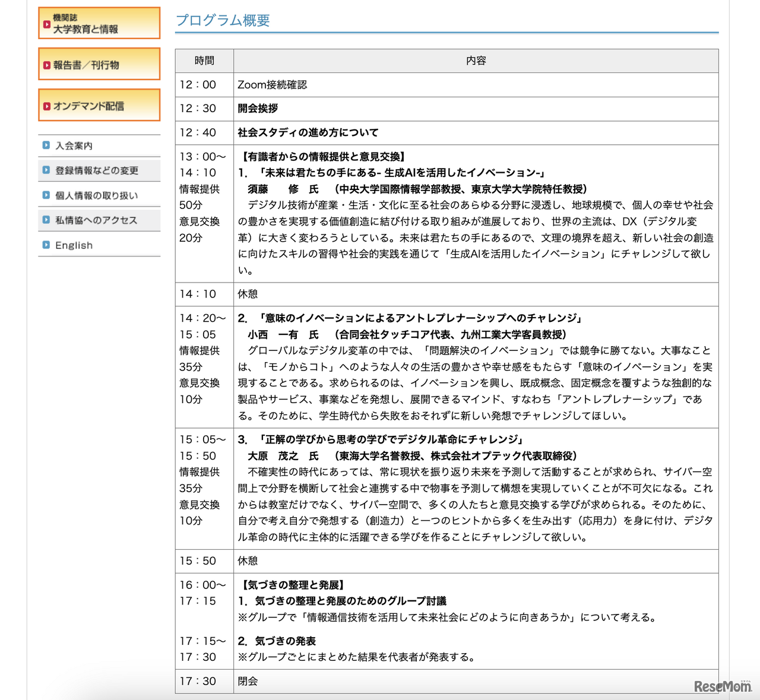Click the blue arrow icon beside 登録情報などの変更
This screenshot has width=760, height=700.
[x=46, y=170]
